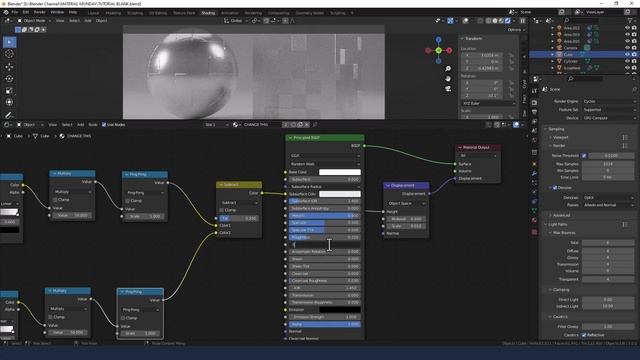Pause viewport render preview
Screen dimensions: 640x360
point(522,20)
